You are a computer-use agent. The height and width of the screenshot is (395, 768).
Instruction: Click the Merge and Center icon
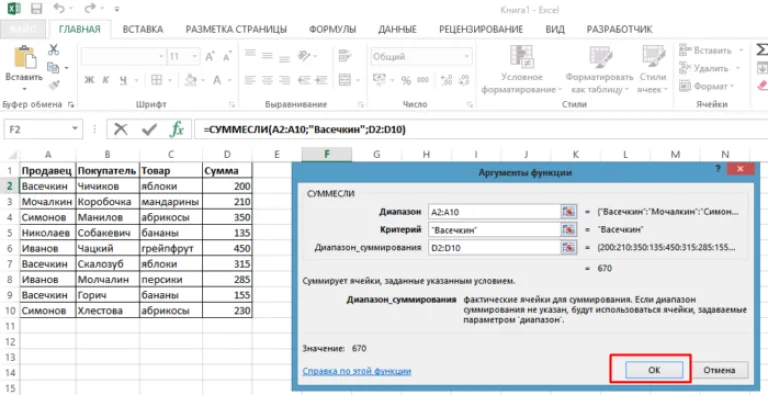tap(345, 80)
